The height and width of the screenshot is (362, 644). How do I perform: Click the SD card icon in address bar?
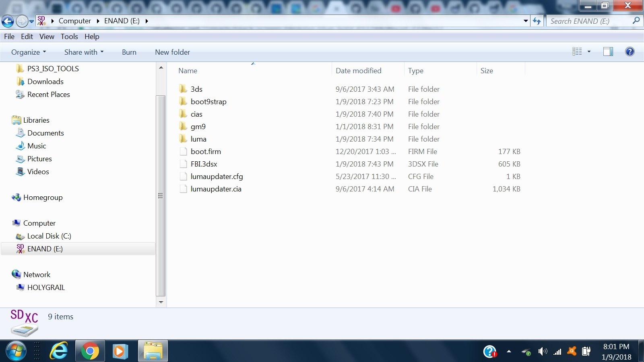tap(41, 21)
